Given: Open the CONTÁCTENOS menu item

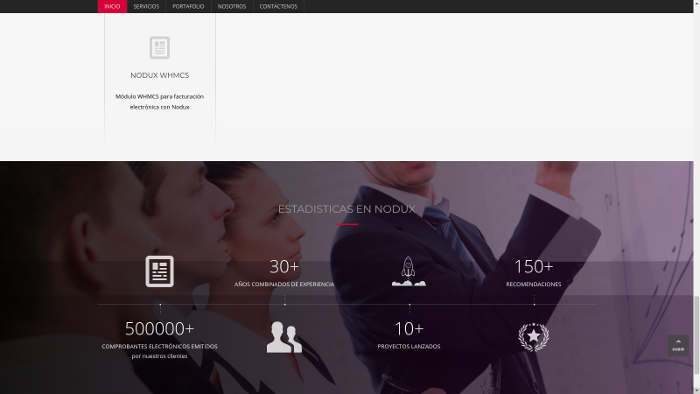Looking at the screenshot, I should (x=278, y=6).
